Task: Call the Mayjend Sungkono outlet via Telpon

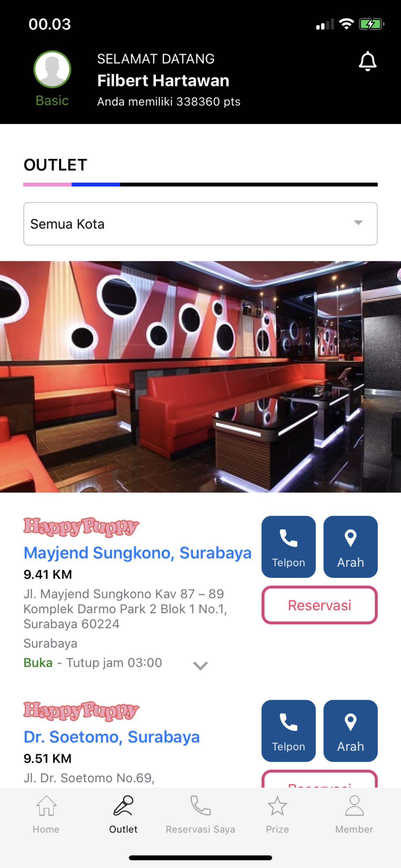Action: tap(288, 547)
